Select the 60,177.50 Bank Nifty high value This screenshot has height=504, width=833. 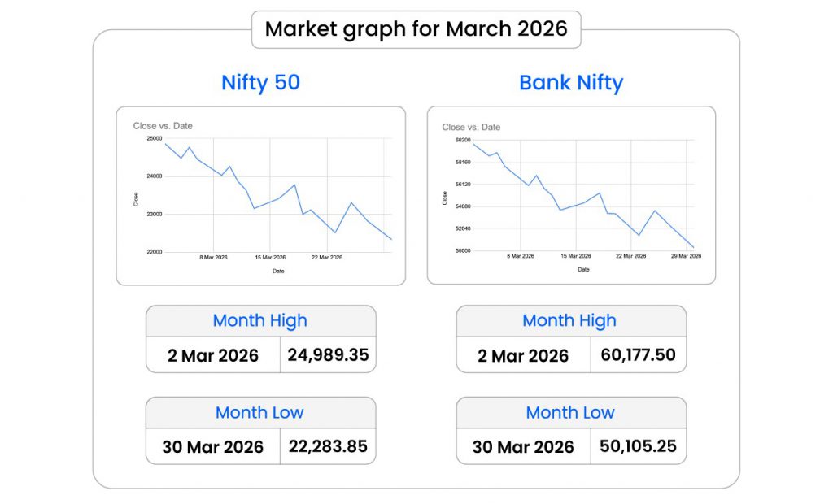coord(638,355)
